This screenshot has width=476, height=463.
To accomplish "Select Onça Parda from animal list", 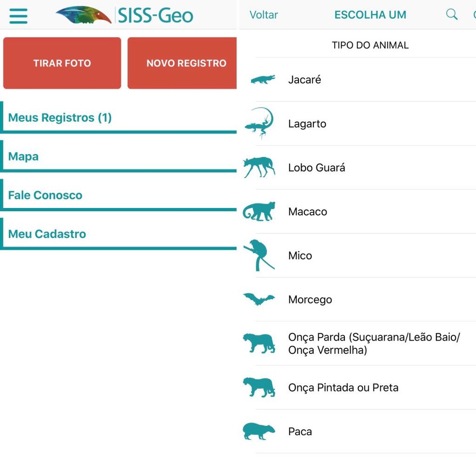I will tap(373, 343).
